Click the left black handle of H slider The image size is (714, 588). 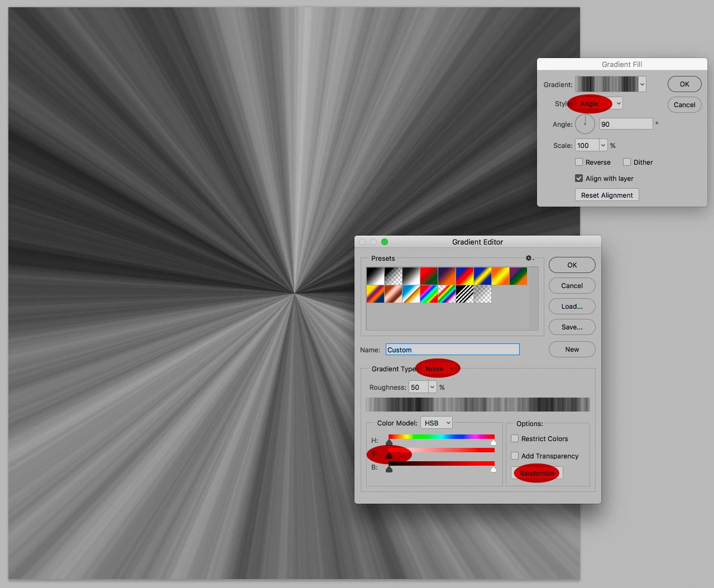pyautogui.click(x=389, y=443)
